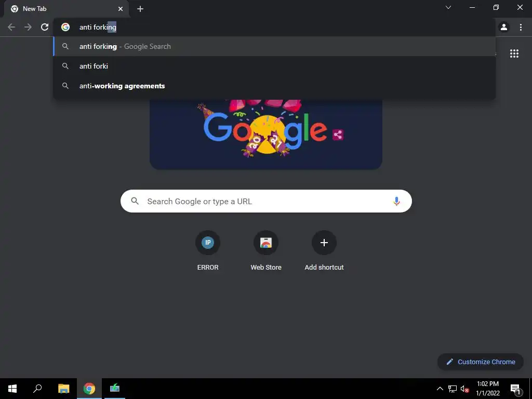The width and height of the screenshot is (532, 399).
Task: Close the New Tab tab
Action: tap(121, 9)
